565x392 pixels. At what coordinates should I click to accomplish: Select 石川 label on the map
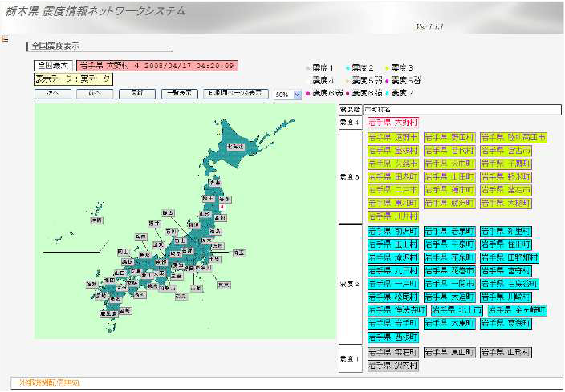(172, 231)
